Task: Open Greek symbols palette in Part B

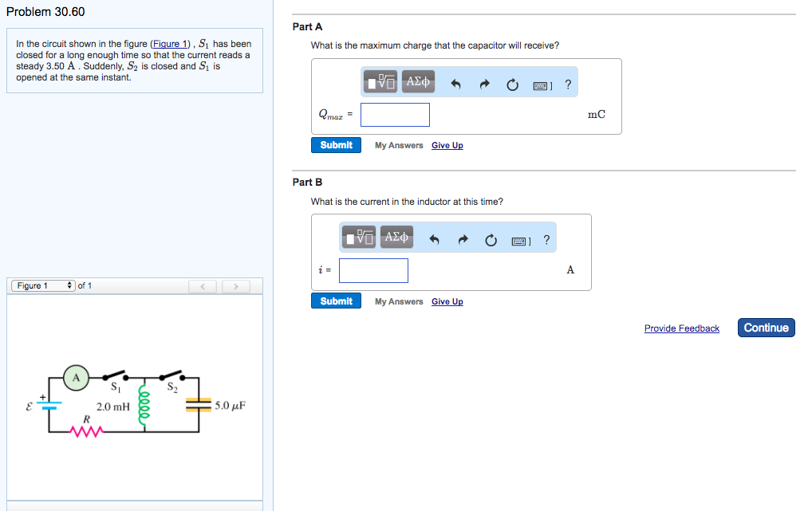Action: pyautogui.click(x=396, y=237)
